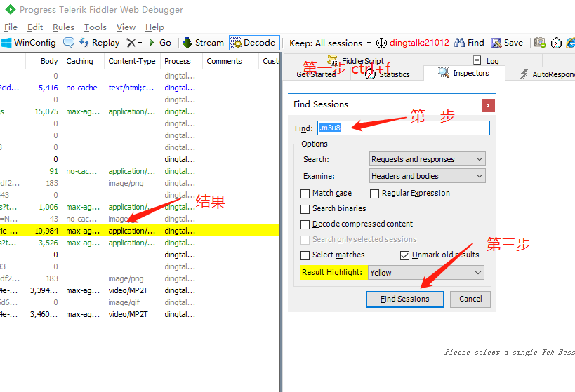Switch to the Statistics tab

(x=388, y=74)
